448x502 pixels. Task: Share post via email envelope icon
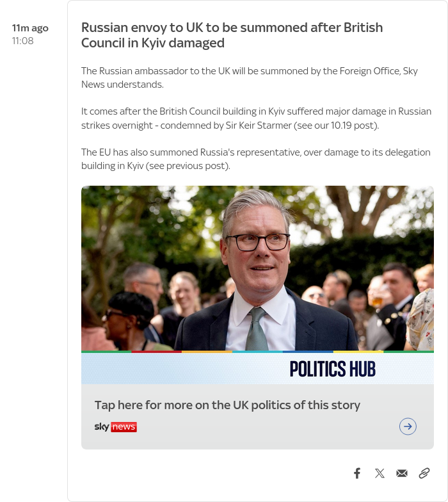tap(402, 473)
